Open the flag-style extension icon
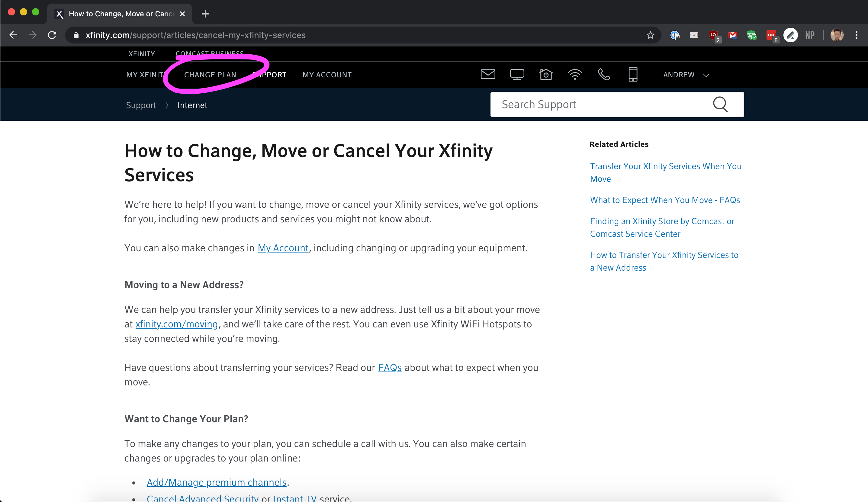Image resolution: width=868 pixels, height=502 pixels. point(694,35)
